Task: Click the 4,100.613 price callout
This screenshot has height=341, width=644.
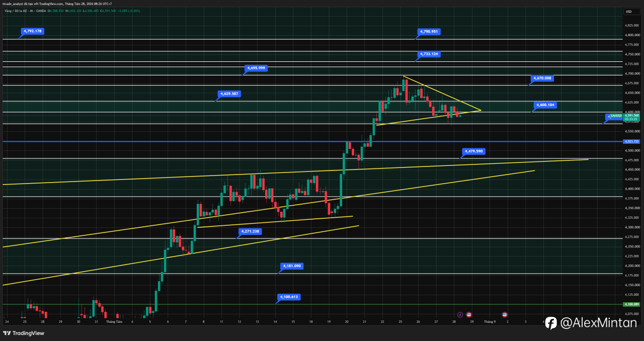Action: click(x=289, y=297)
